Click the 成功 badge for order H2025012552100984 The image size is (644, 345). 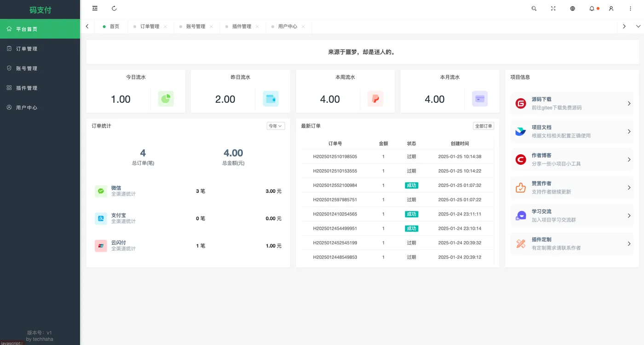pos(411,185)
